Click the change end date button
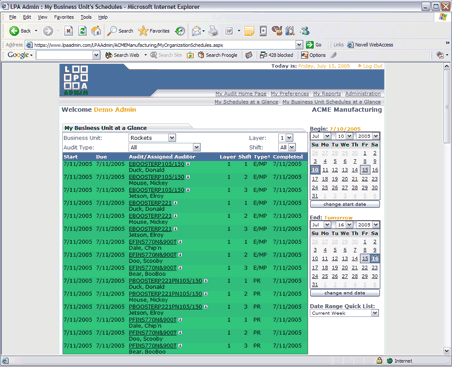 345,293
